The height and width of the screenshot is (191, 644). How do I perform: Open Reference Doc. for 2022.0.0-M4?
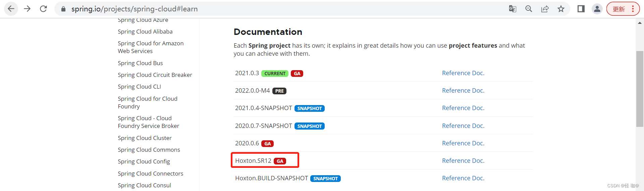pos(463,91)
